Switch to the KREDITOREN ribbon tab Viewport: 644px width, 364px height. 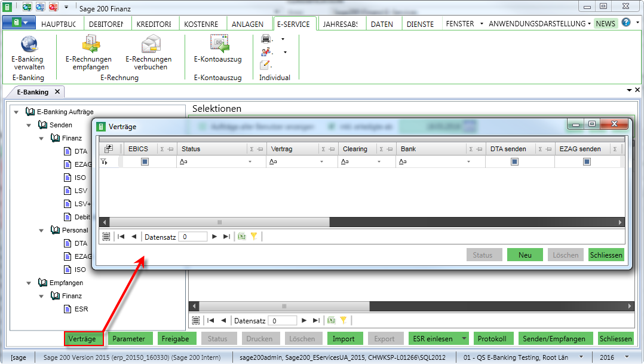point(154,24)
